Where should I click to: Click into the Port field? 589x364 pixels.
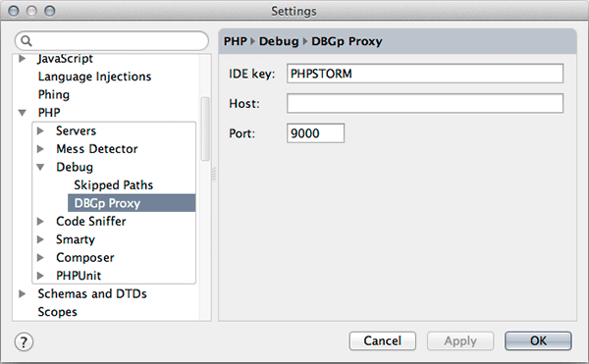[315, 133]
